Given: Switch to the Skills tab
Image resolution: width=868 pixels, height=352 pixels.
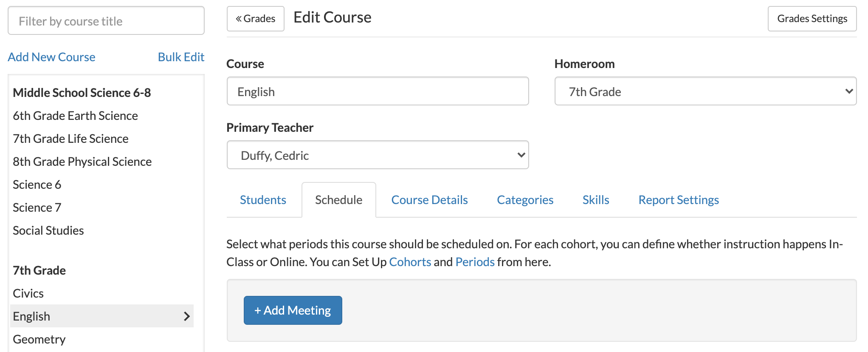Looking at the screenshot, I should [595, 200].
